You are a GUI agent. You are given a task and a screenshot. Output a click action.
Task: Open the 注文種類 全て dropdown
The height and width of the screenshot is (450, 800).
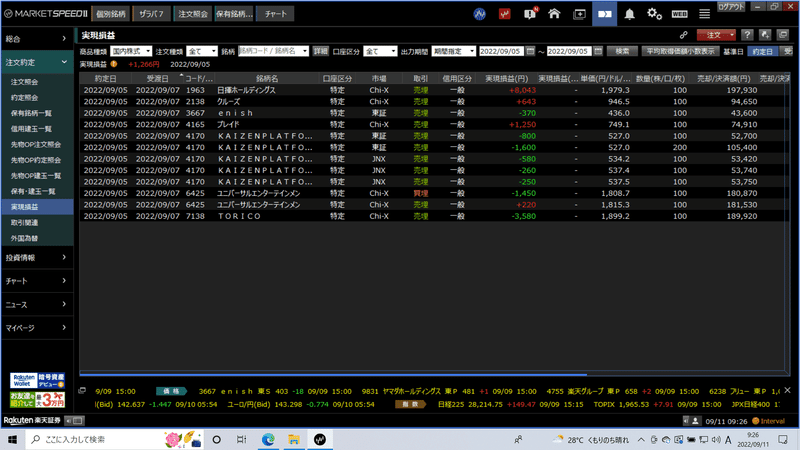[x=202, y=51]
